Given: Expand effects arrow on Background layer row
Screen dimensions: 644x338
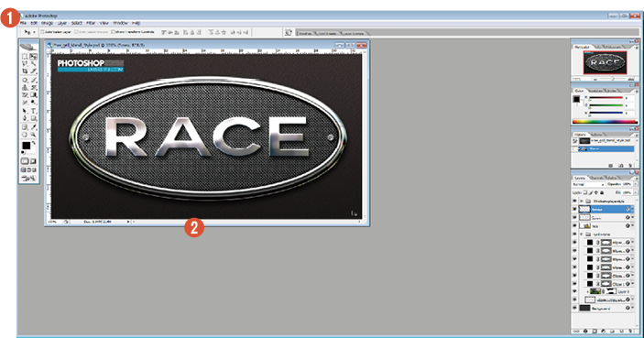Looking at the screenshot, I should (633, 308).
